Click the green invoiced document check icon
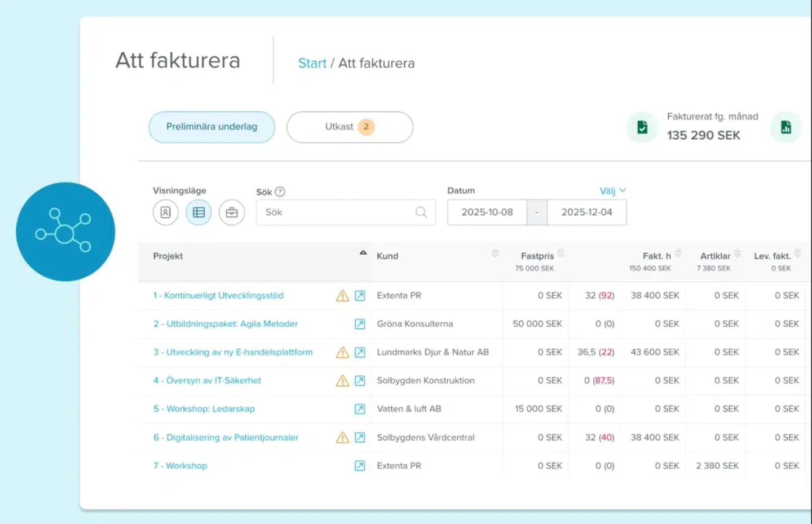Screen dimensions: 812x524 (642, 127)
